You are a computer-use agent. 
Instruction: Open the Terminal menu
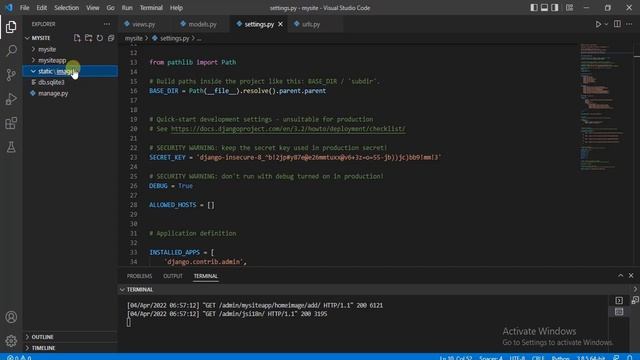pos(151,8)
